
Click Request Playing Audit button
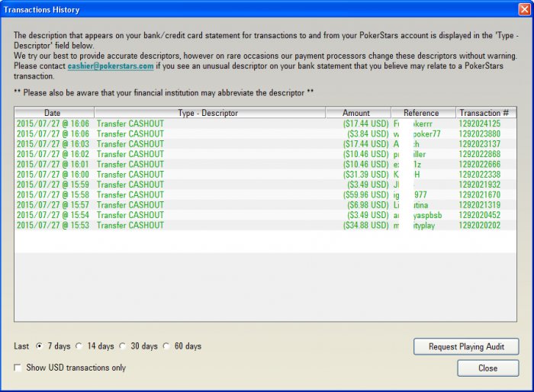[466, 347]
